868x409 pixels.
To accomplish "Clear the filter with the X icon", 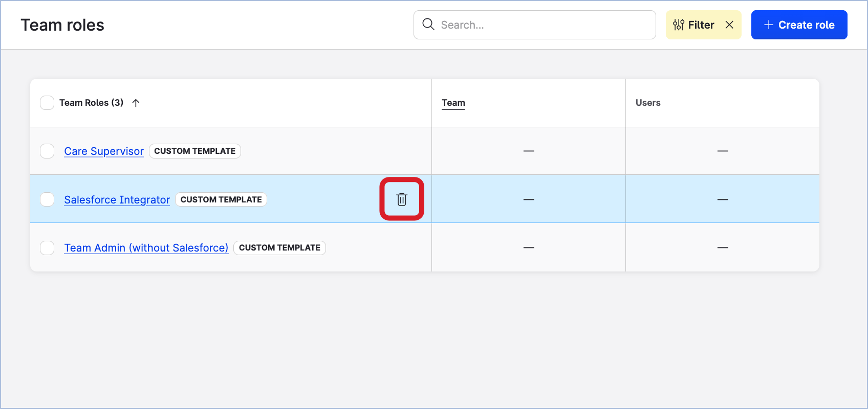I will [x=729, y=25].
